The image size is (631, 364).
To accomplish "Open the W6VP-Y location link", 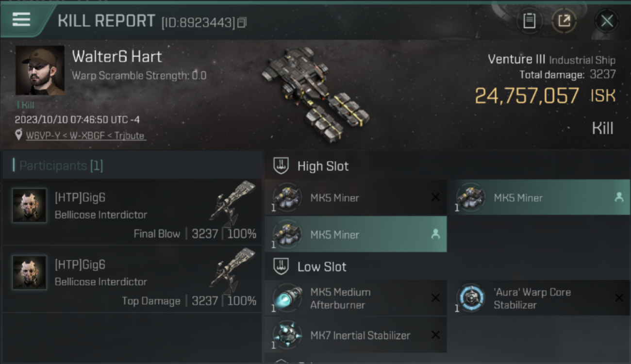I will (x=85, y=135).
